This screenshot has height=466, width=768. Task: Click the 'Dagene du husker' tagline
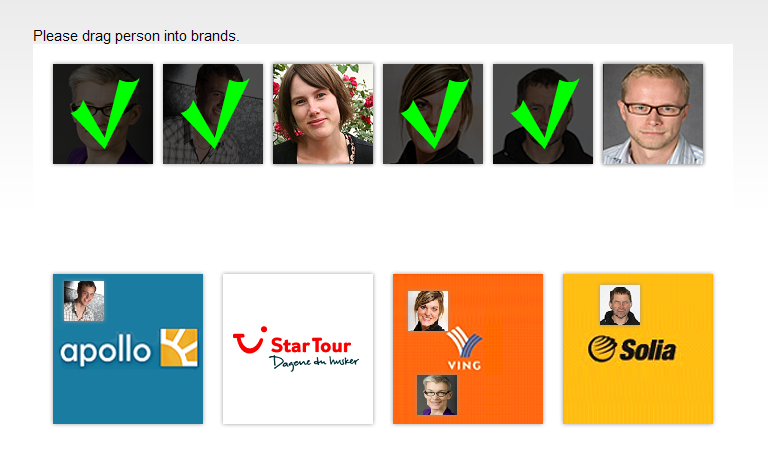tap(313, 361)
